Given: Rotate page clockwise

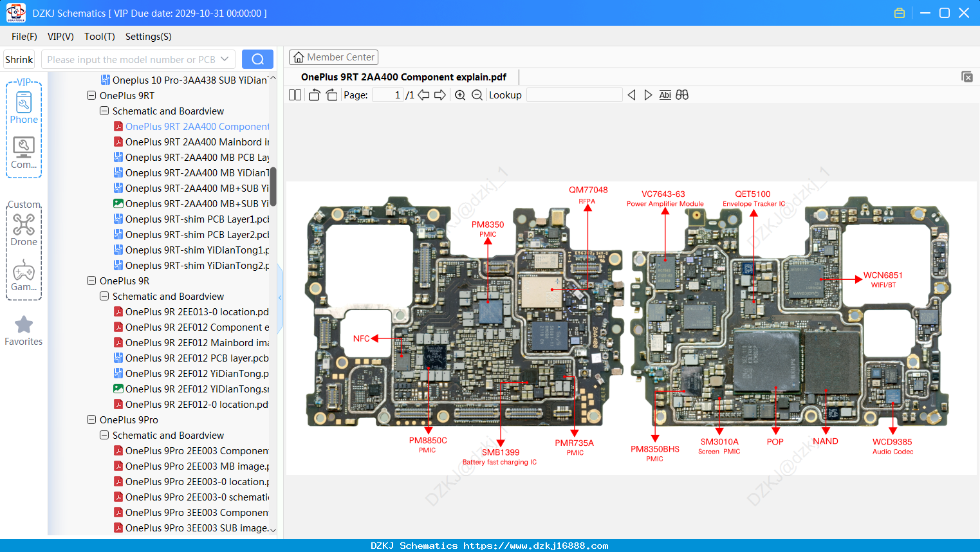Looking at the screenshot, I should (331, 95).
